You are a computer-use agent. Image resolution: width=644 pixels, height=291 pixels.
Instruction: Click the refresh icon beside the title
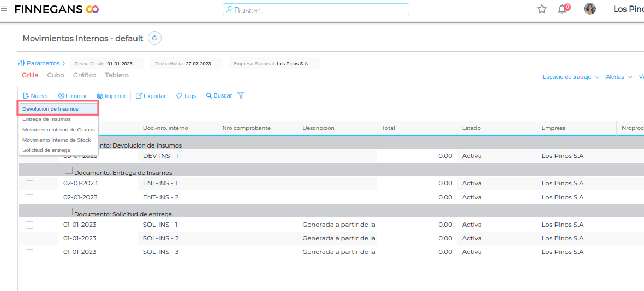coord(154,38)
